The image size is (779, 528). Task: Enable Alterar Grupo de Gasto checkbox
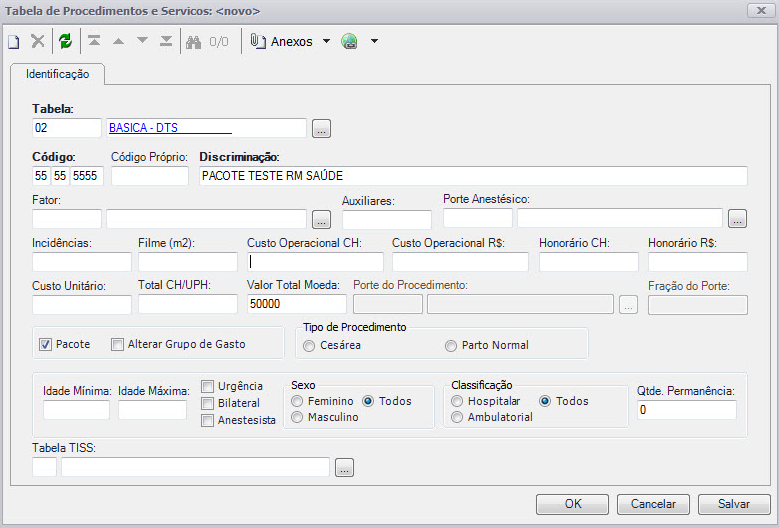[117, 344]
